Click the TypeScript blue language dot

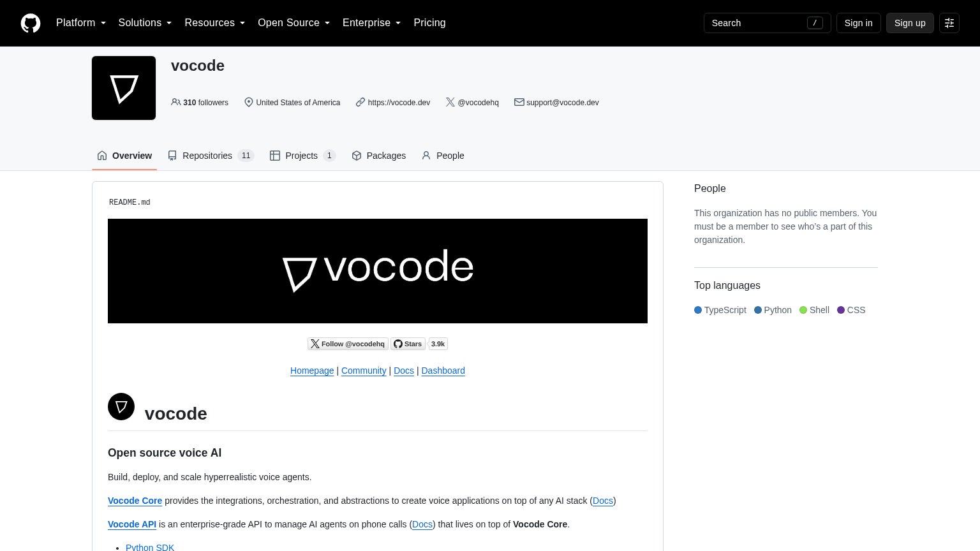[698, 310]
